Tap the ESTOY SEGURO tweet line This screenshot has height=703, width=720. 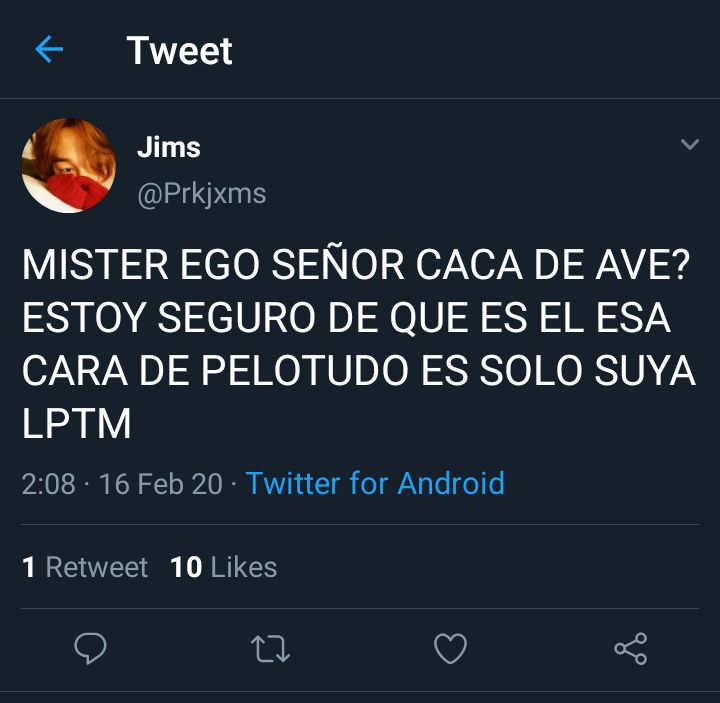point(346,318)
